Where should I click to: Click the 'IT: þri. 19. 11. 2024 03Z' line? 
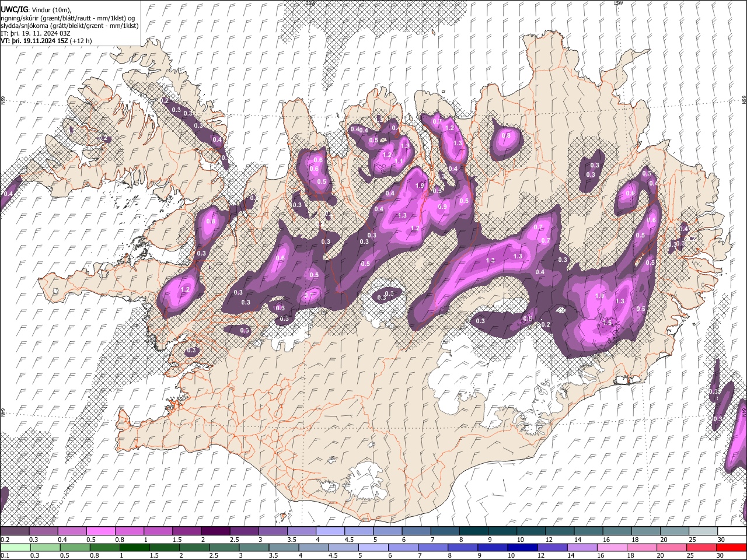[36, 33]
